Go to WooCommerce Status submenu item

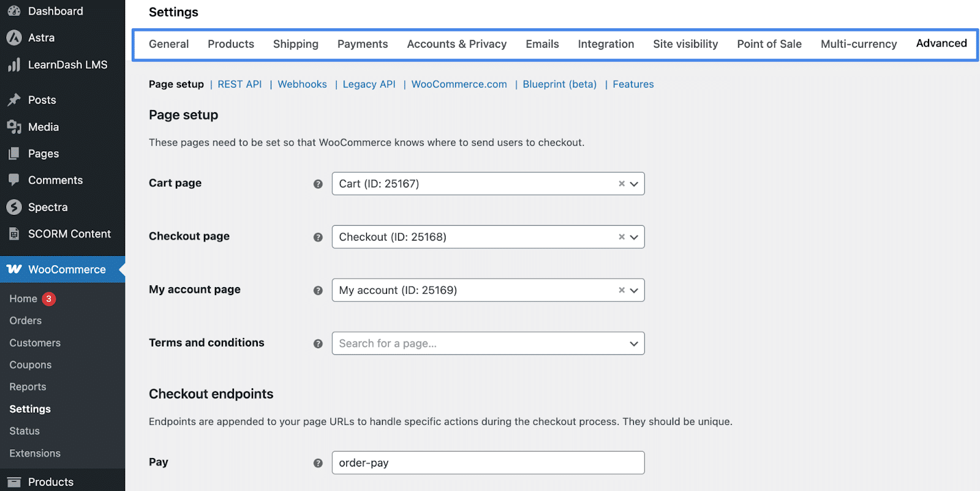coord(24,431)
